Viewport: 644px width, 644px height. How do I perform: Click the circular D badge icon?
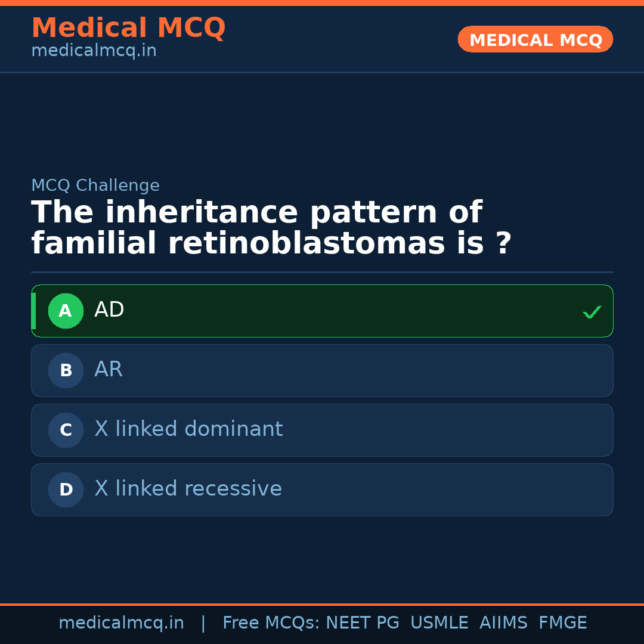point(66,490)
